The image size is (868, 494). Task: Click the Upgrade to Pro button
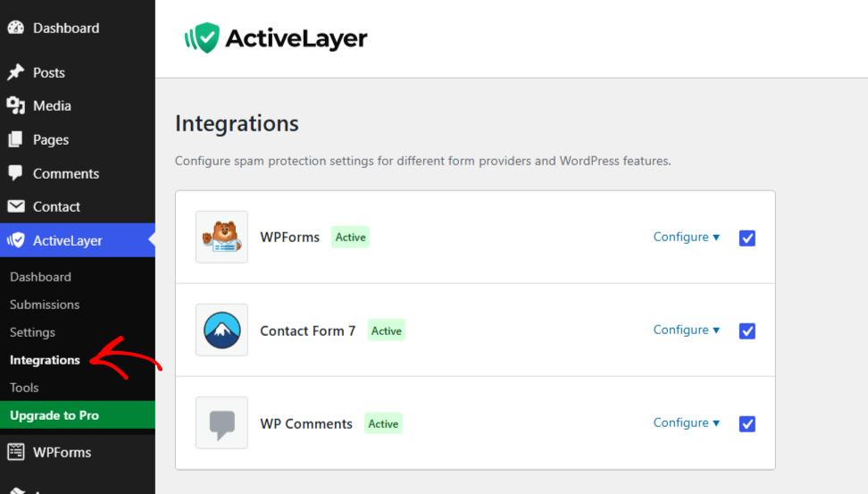tap(78, 414)
